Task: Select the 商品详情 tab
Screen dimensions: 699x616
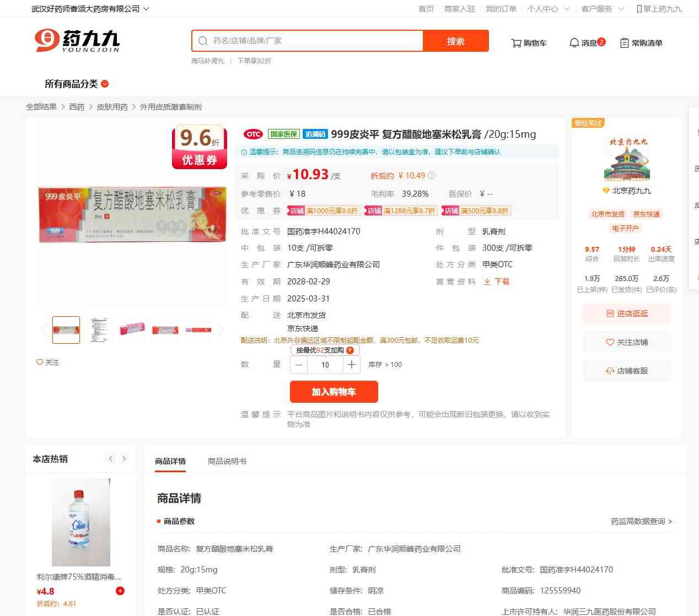Action: point(170,461)
